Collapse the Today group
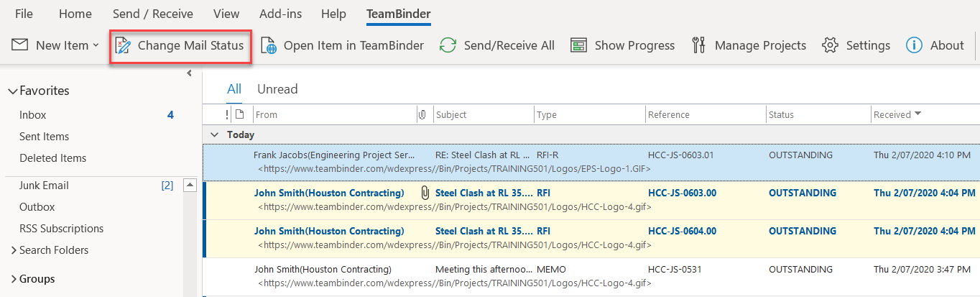The image size is (980, 297). pyautogui.click(x=213, y=134)
